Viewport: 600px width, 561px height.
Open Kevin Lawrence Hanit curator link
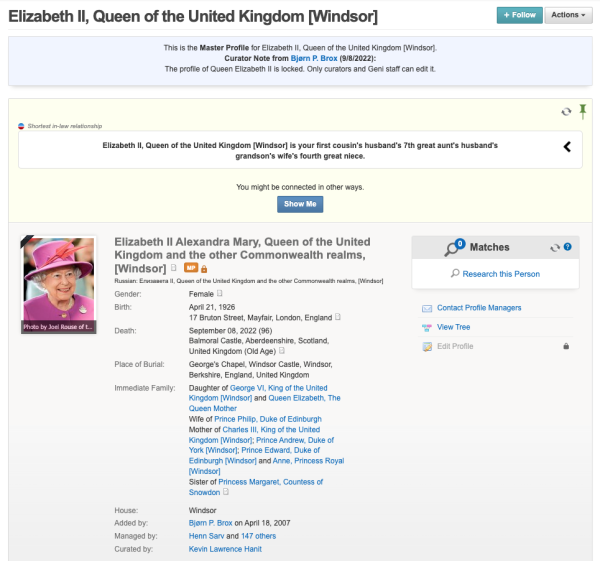pos(225,549)
